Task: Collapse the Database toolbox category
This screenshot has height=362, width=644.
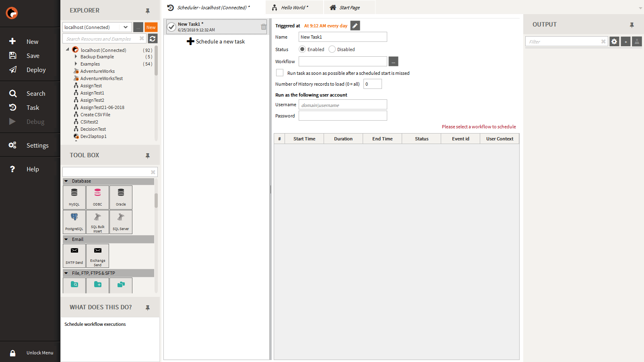Action: 66,181
